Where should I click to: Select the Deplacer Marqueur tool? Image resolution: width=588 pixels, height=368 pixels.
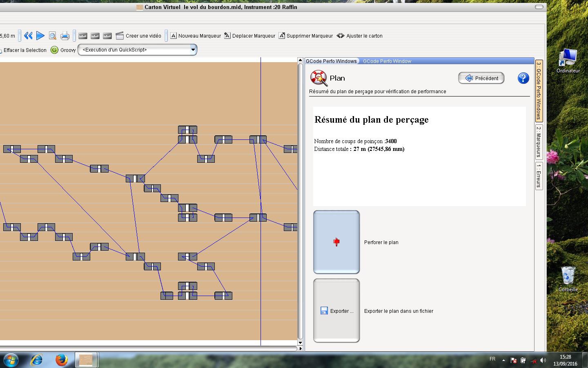tap(249, 36)
